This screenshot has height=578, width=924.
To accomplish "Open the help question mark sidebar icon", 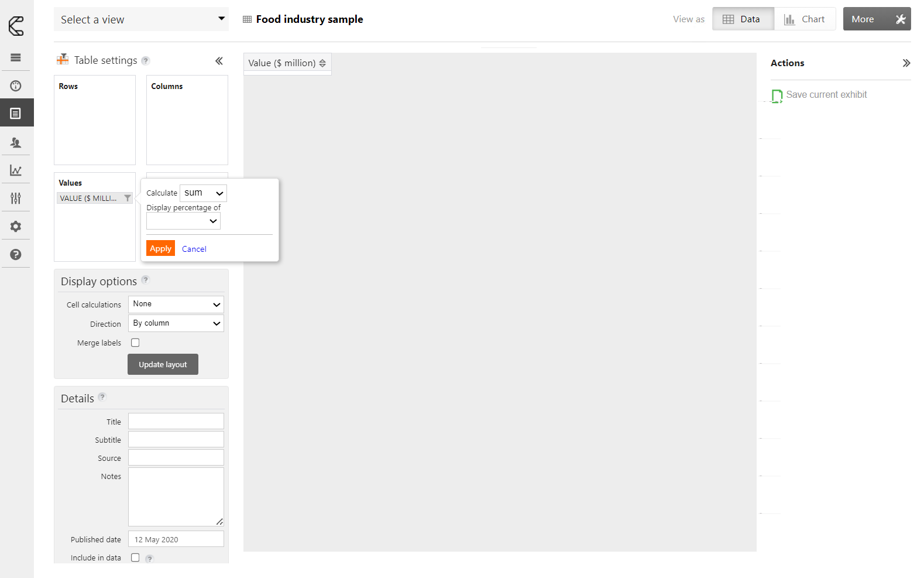I will [x=16, y=255].
